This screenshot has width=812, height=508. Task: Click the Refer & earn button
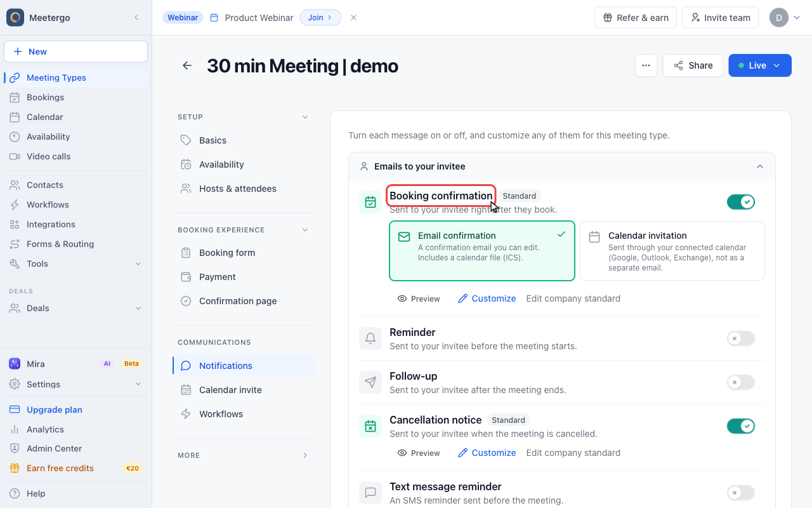(x=636, y=18)
